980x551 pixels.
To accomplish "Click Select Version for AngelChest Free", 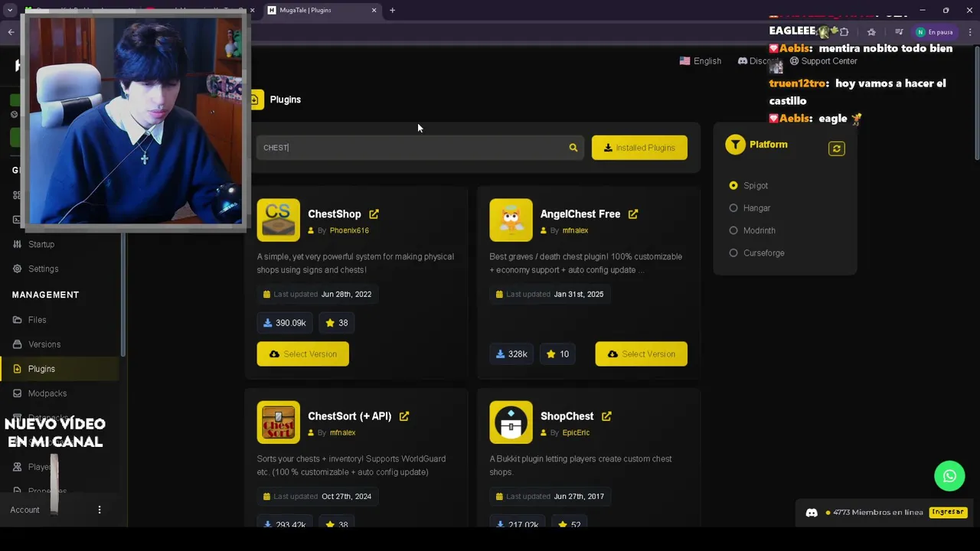I will click(x=641, y=354).
